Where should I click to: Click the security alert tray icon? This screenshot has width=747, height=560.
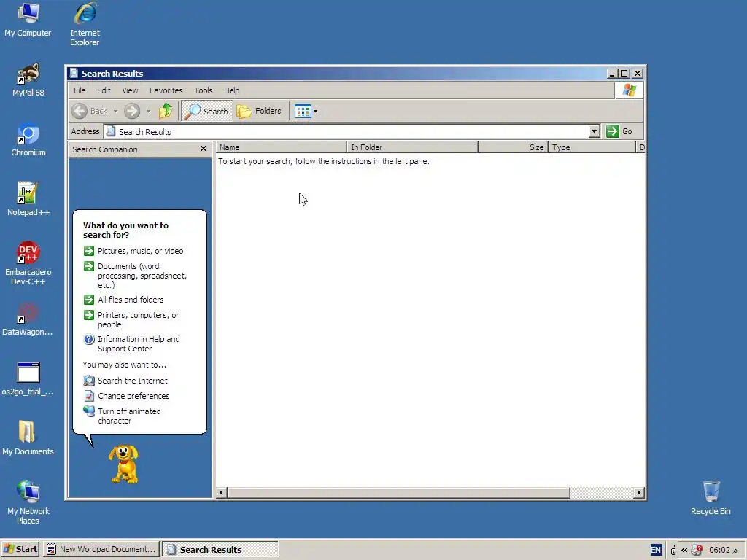tap(697, 550)
